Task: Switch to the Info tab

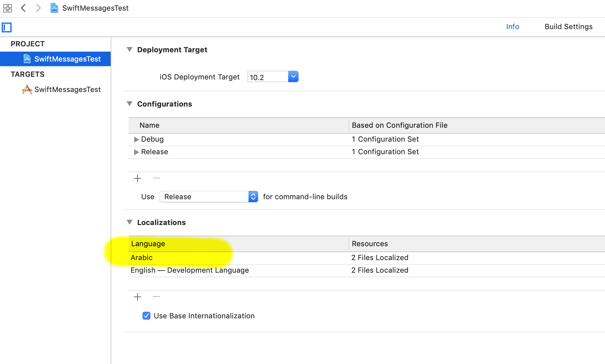Action: (x=513, y=27)
